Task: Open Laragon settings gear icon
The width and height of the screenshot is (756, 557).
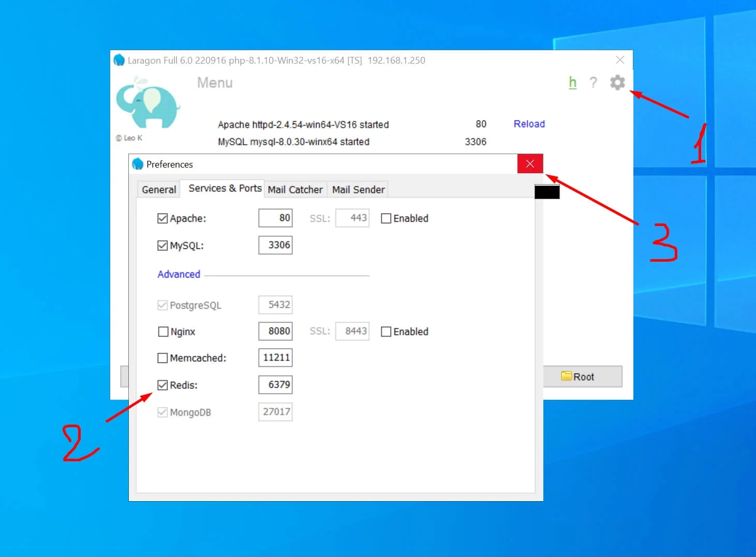Action: point(617,83)
